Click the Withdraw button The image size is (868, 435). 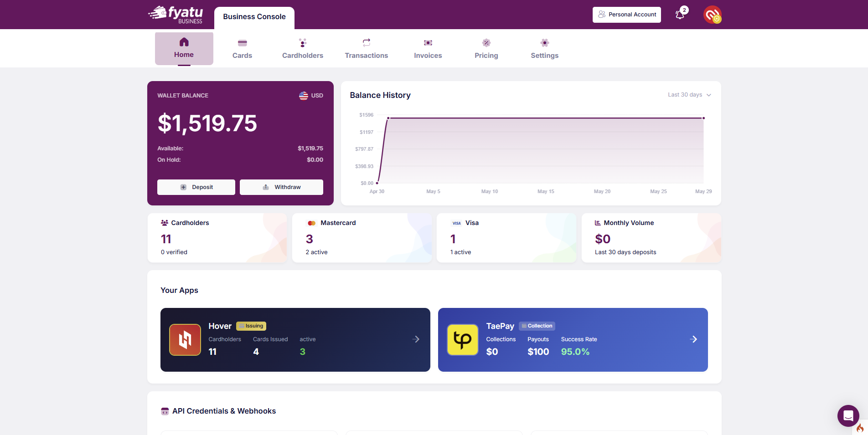coord(282,187)
